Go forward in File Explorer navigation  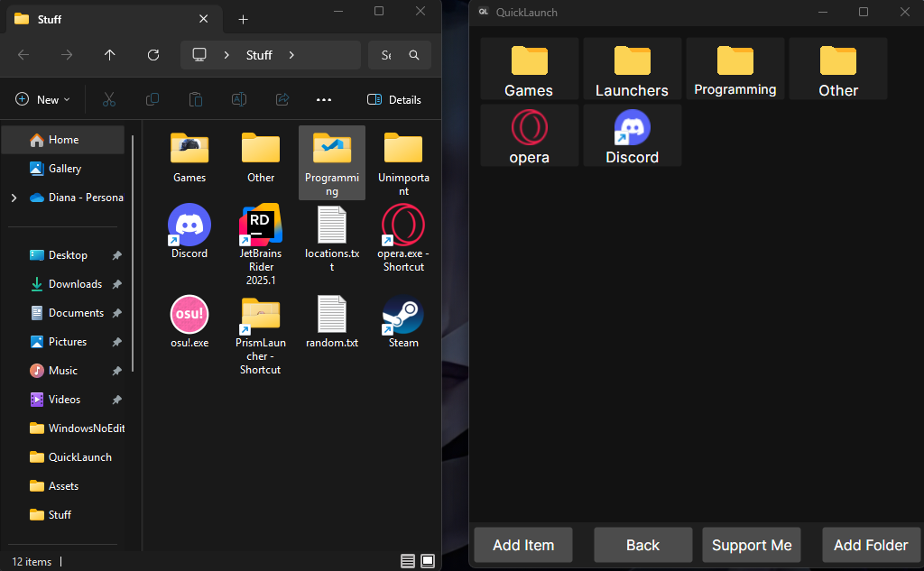(x=67, y=55)
